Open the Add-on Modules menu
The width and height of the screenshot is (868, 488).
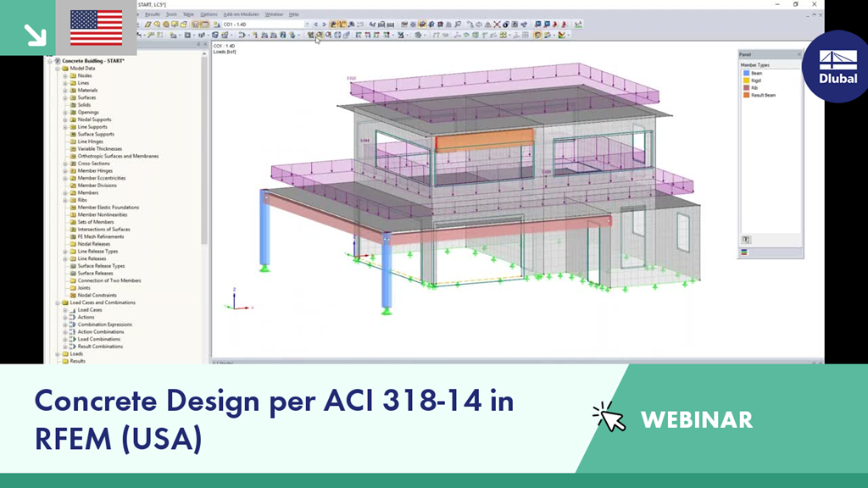pyautogui.click(x=241, y=14)
